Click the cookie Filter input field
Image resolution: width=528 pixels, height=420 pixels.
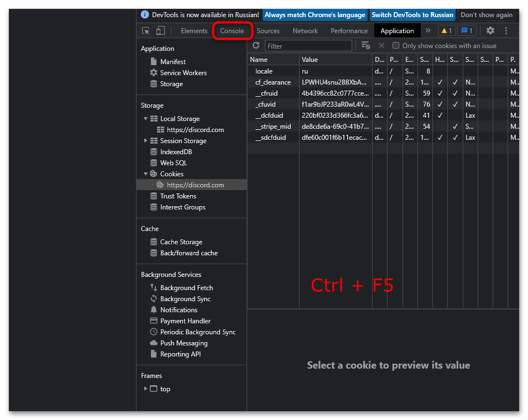pyautogui.click(x=308, y=46)
